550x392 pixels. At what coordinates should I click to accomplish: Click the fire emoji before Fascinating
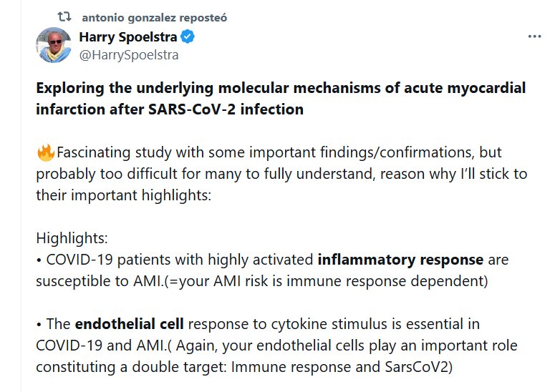(x=45, y=153)
